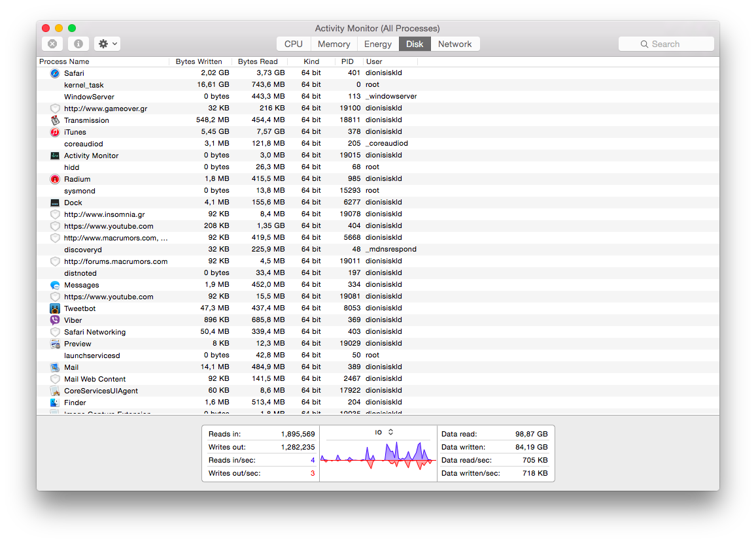Viewport: 756px width, 543px height.
Task: Select the sysmond process row
Action: coord(378,191)
